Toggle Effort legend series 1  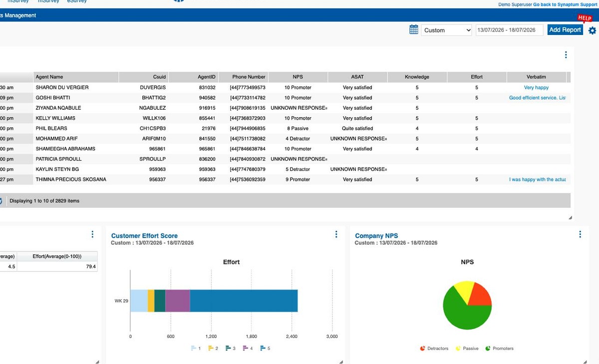196,348
